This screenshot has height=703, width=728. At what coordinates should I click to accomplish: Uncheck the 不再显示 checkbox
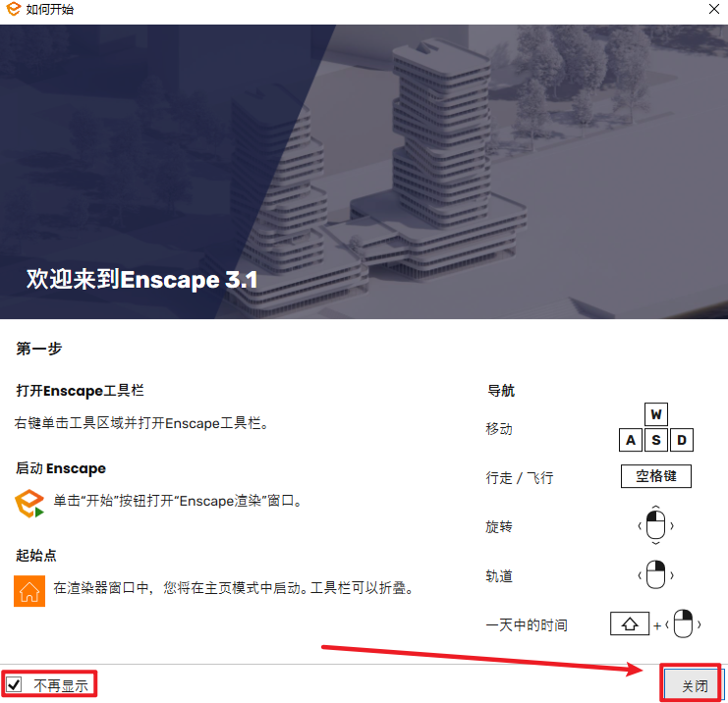point(14,684)
